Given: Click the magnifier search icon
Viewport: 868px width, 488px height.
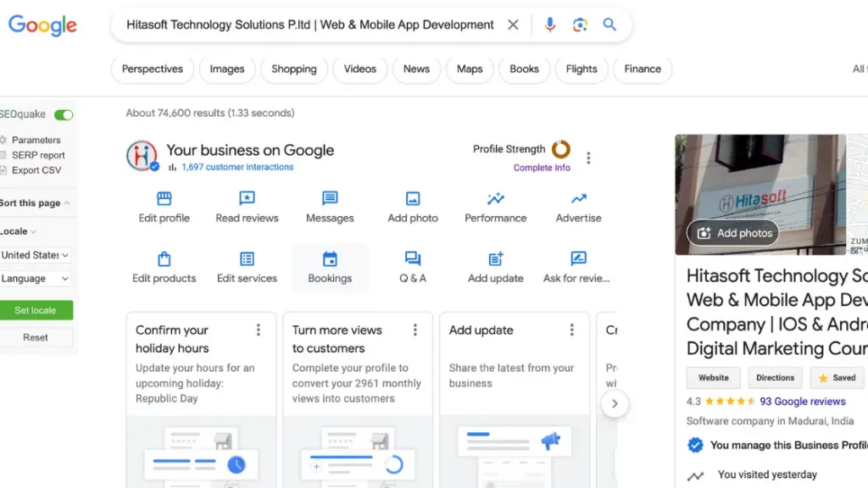Looking at the screenshot, I should [x=609, y=25].
